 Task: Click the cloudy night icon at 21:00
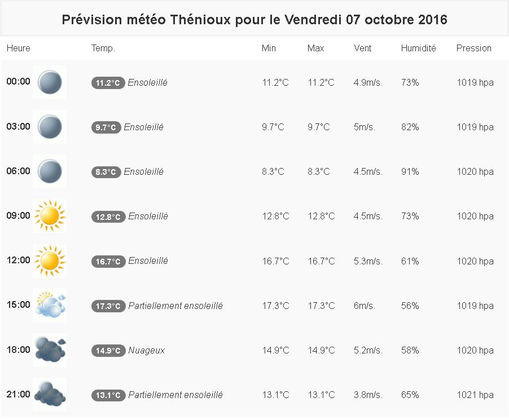[x=50, y=395]
